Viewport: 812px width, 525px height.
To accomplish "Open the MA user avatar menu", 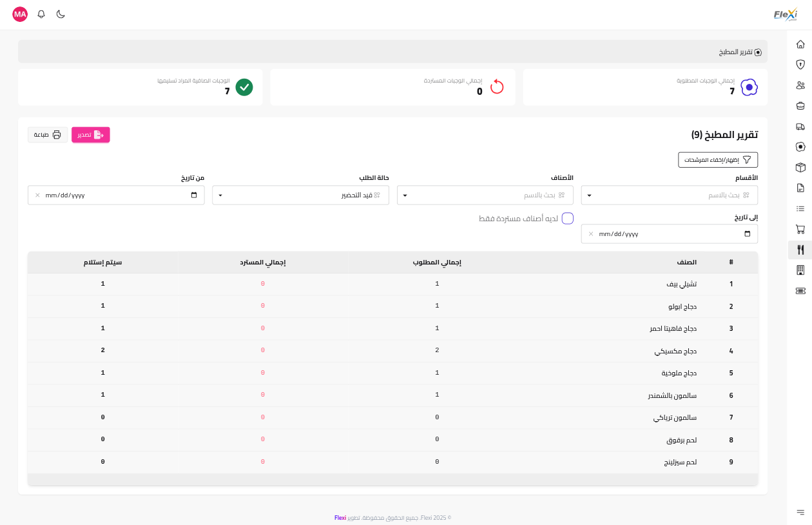I will click(x=20, y=14).
